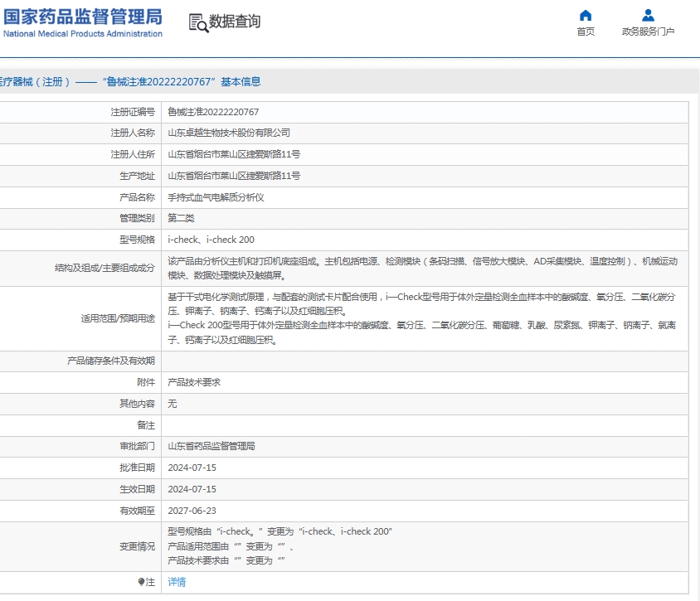Click the bullet icon beside 注

(141, 581)
